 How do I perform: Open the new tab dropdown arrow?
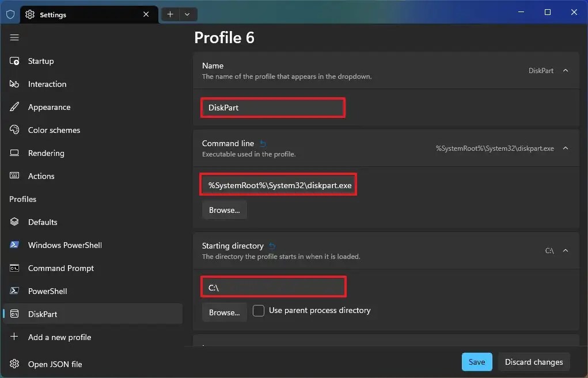(187, 14)
